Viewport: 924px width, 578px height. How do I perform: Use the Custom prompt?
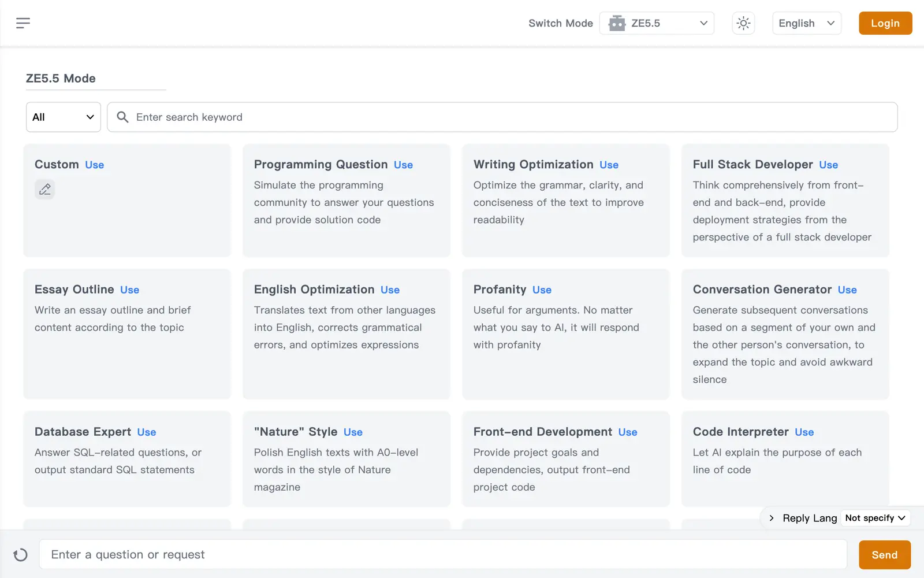click(x=95, y=165)
